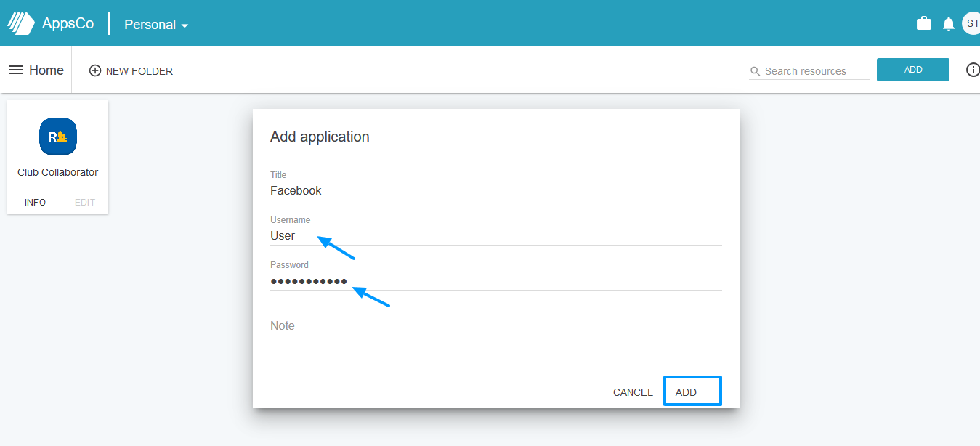Click INFO on Club Collaborator card
Image resolution: width=980 pixels, height=446 pixels.
coord(35,203)
